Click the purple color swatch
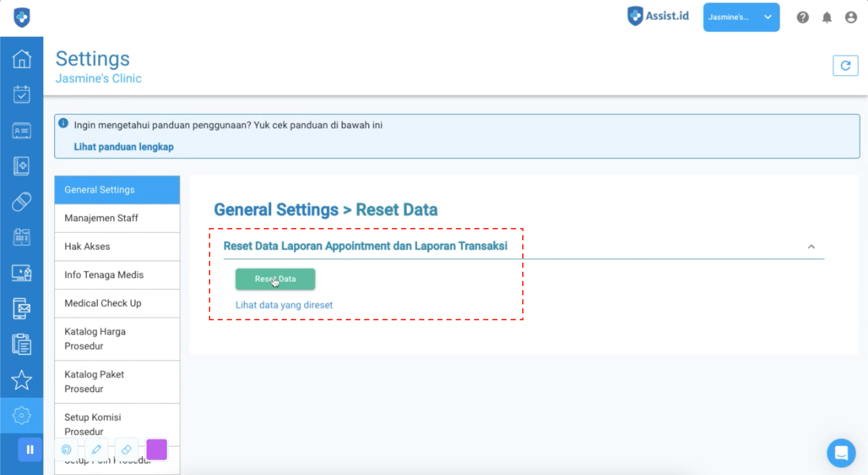Screen dimensions: 868x475 tap(157, 450)
